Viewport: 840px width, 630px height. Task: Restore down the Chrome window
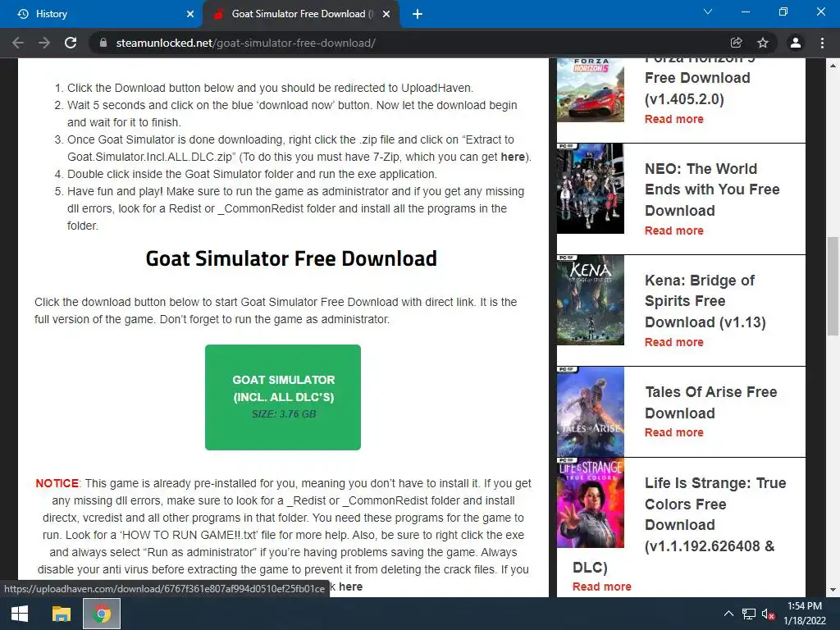pyautogui.click(x=783, y=11)
